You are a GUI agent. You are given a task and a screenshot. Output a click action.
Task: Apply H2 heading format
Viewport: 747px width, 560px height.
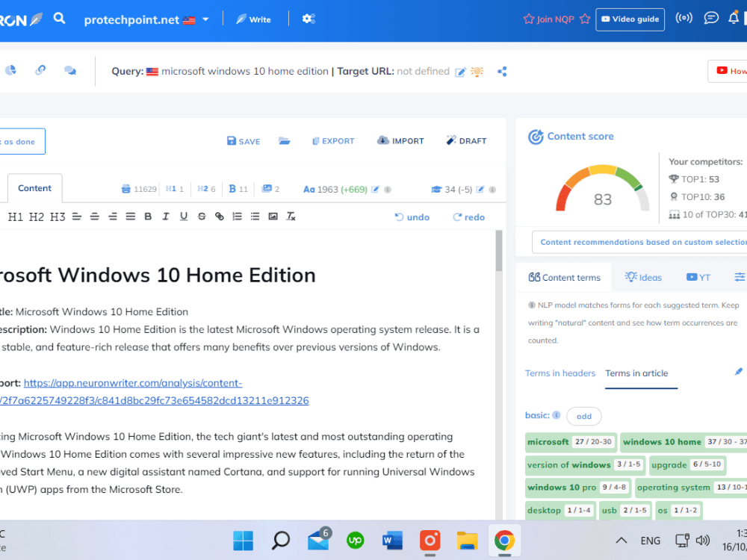[x=36, y=217]
